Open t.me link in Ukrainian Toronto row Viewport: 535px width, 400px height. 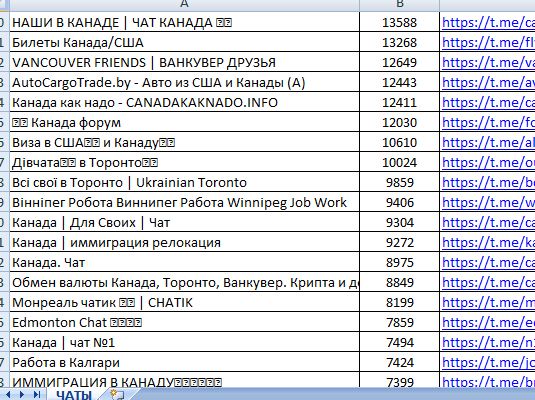point(488,183)
